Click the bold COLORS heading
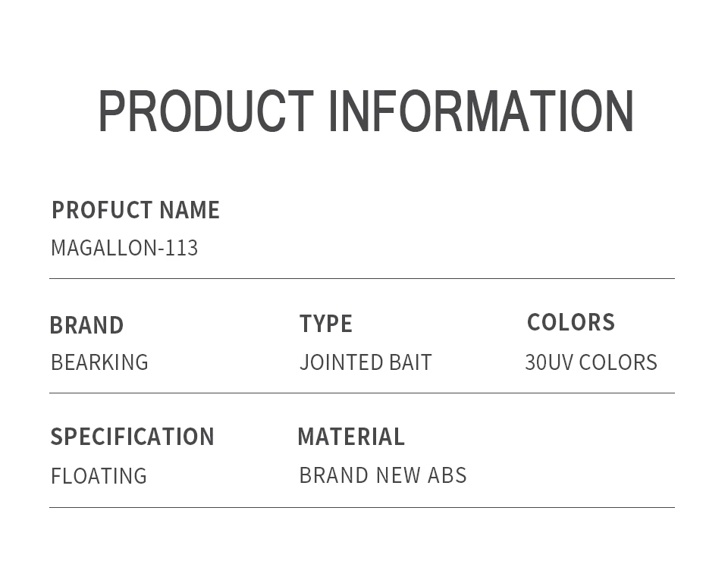This screenshot has height=564, width=728. pos(571,322)
